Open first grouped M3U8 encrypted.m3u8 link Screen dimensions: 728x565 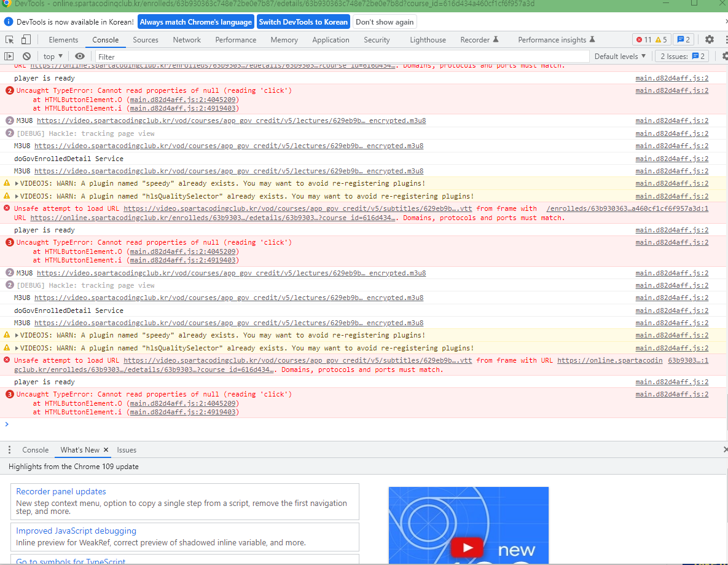[x=231, y=121]
